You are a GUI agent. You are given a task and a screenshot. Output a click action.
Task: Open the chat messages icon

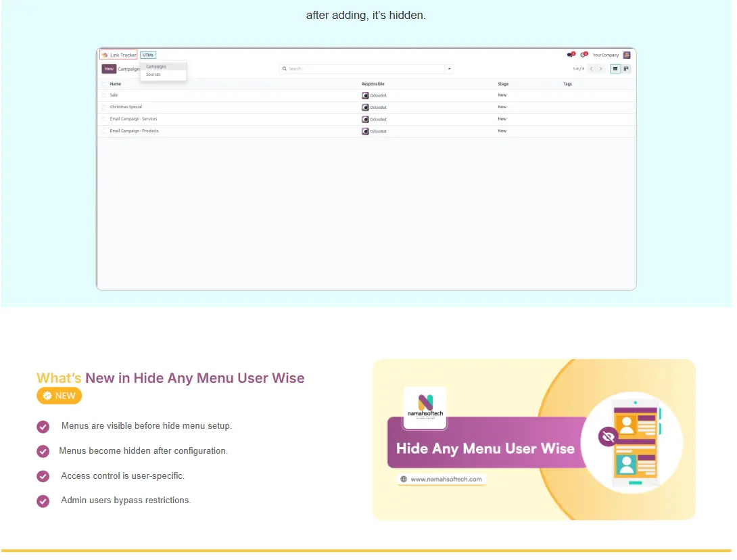click(x=571, y=55)
